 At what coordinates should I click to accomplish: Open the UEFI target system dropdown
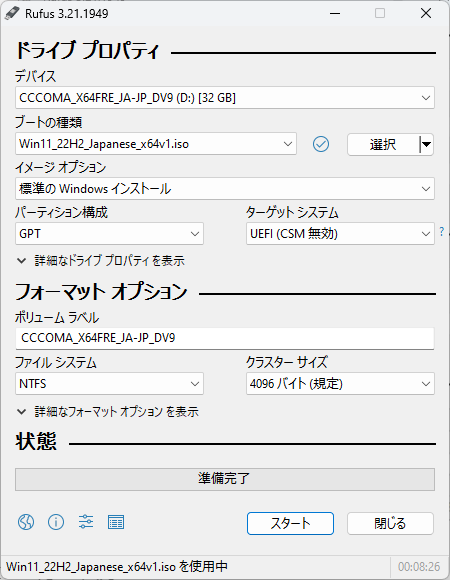340,233
